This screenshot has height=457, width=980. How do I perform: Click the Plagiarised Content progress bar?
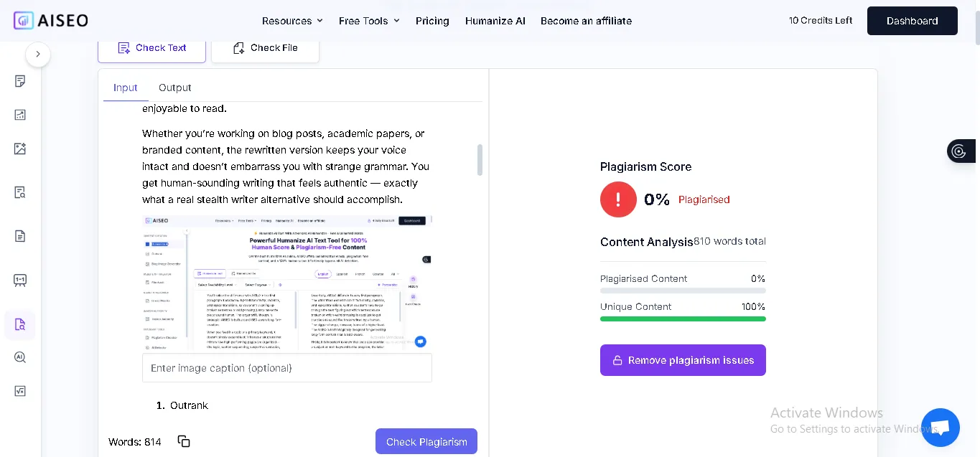[x=683, y=291]
